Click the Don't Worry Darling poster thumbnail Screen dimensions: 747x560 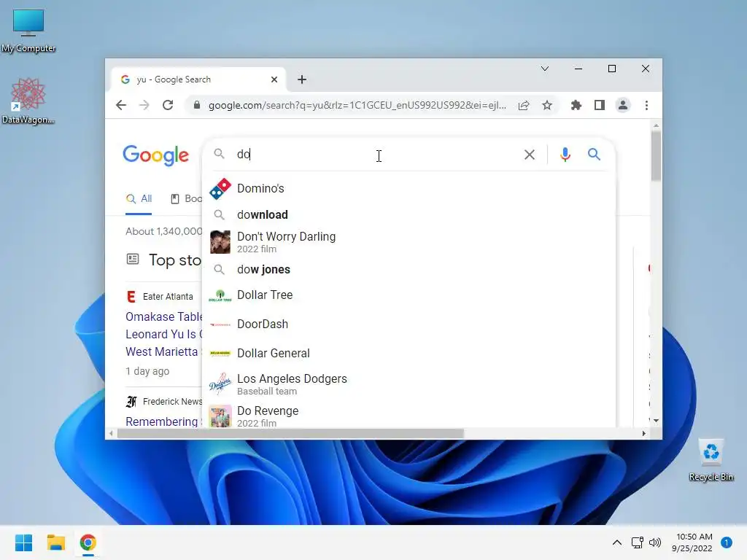(220, 242)
